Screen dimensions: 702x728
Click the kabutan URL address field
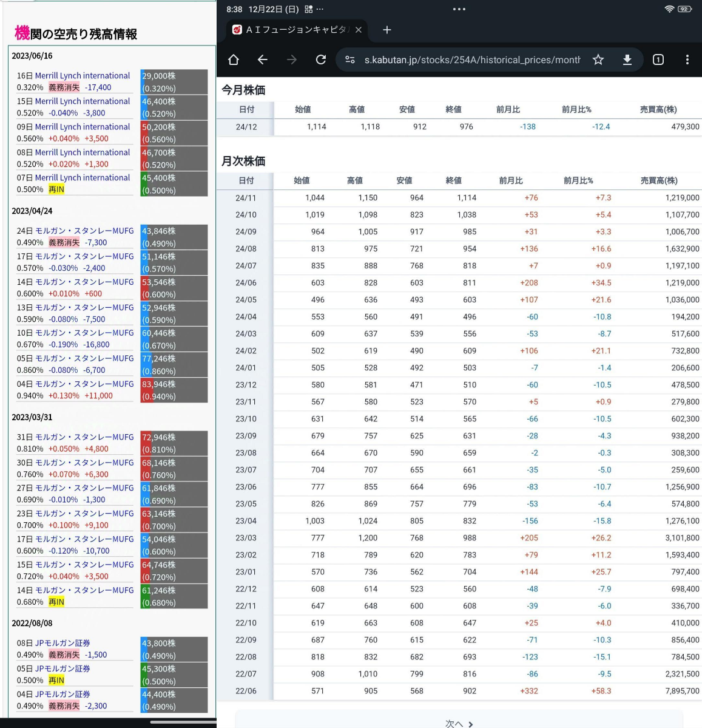tap(472, 60)
